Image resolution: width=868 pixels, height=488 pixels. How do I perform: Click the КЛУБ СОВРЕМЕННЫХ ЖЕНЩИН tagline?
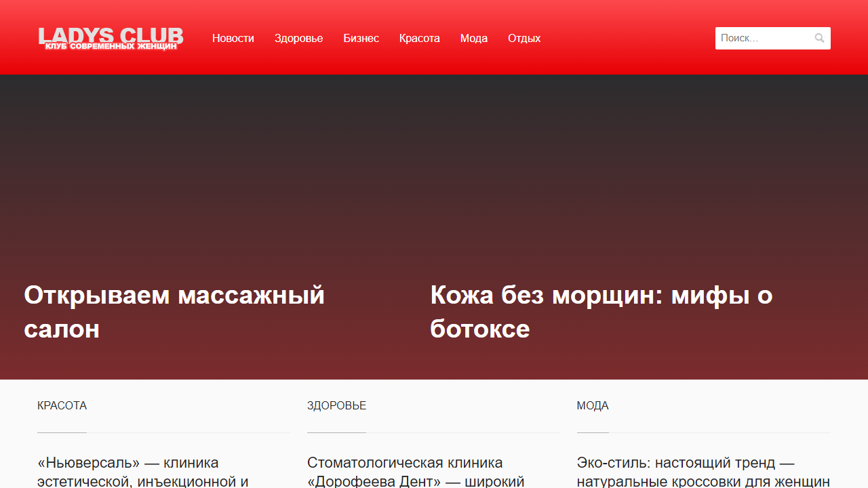pyautogui.click(x=111, y=47)
